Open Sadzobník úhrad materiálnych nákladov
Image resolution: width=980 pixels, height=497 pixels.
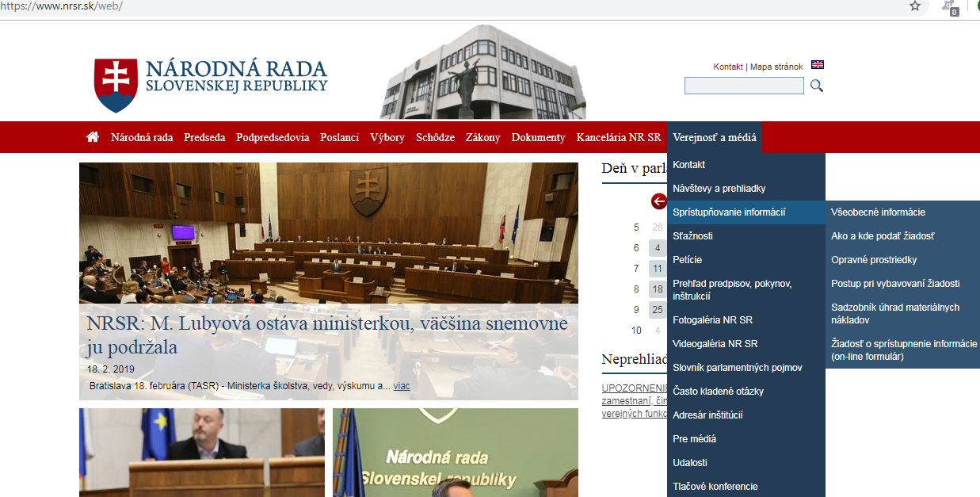pyautogui.click(x=902, y=314)
